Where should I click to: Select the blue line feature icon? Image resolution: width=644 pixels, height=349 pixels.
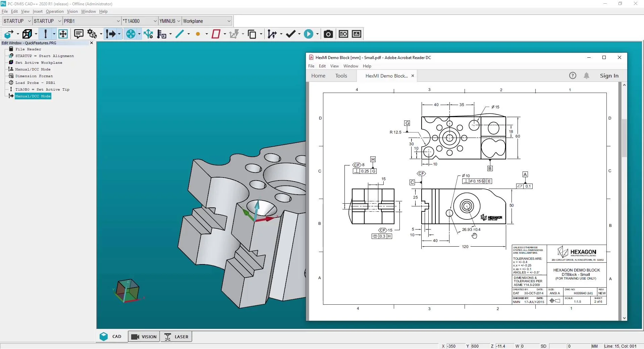point(180,34)
